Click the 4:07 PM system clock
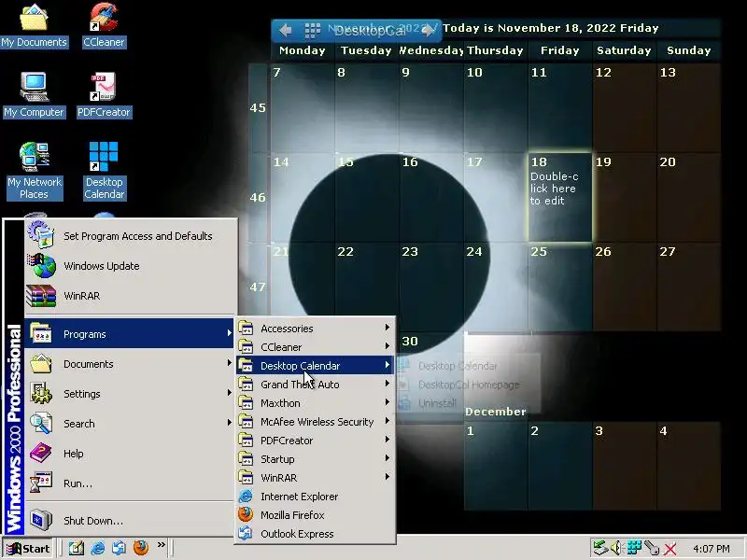 tap(712, 549)
